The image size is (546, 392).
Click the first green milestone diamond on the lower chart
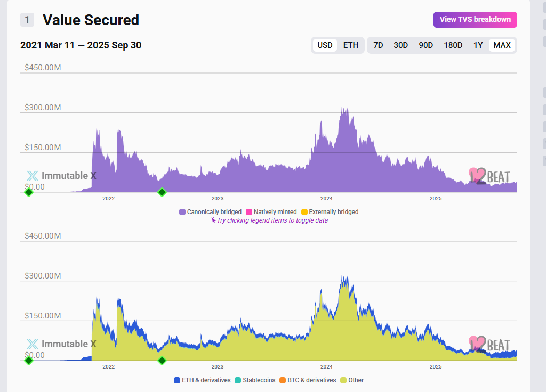pyautogui.click(x=29, y=361)
